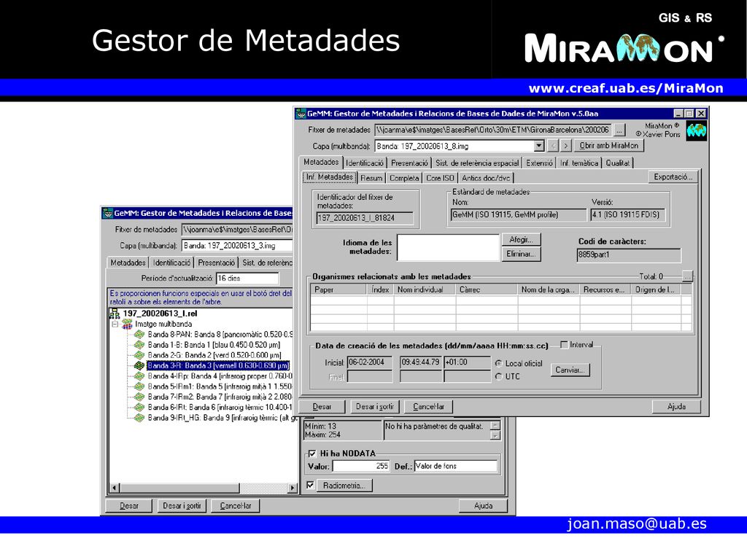The image size is (747, 560).
Task: Click the Idioma de les metadades list box
Action: tap(448, 248)
